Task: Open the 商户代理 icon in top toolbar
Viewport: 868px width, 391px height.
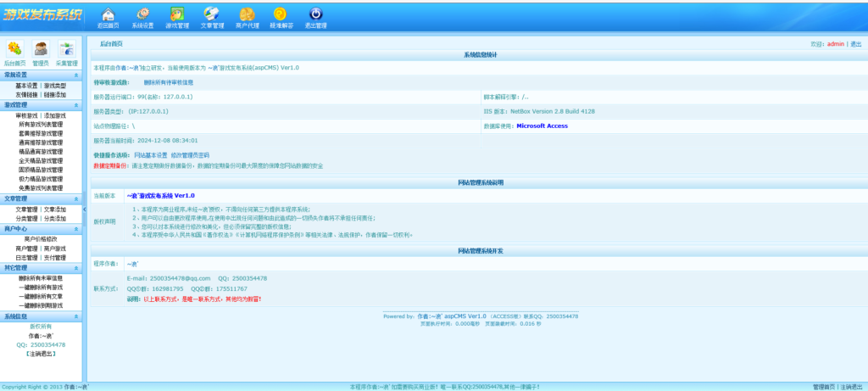Action: point(247,14)
